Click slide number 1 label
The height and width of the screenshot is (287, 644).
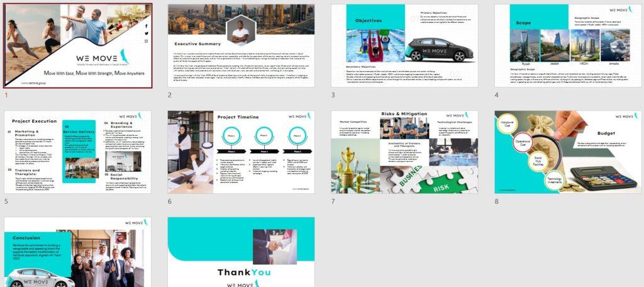(x=6, y=95)
